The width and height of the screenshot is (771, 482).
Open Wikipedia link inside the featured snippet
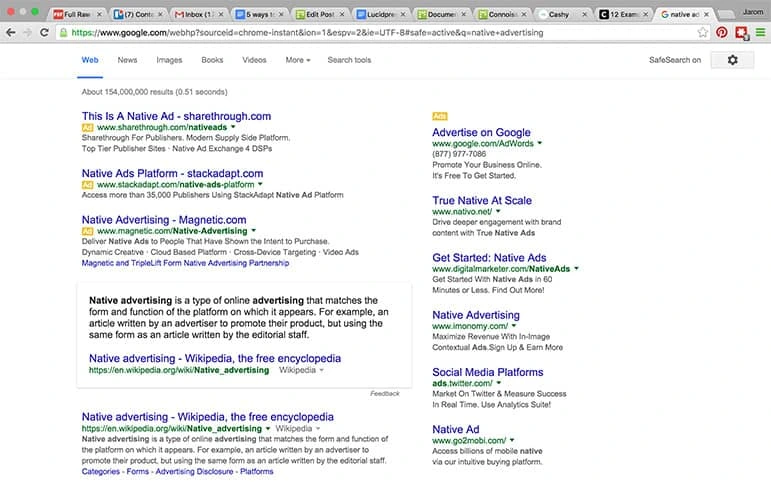pyautogui.click(x=215, y=359)
